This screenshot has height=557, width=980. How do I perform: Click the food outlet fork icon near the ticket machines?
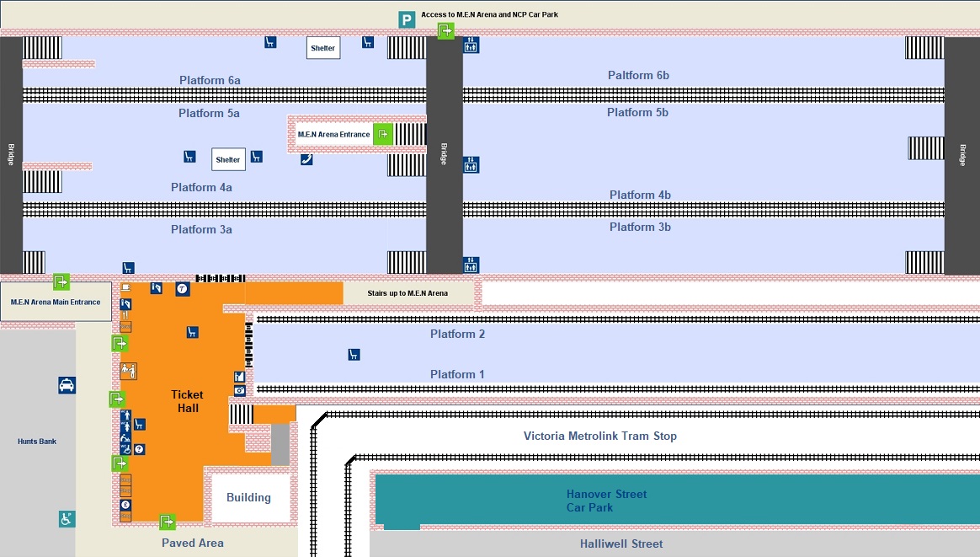point(125,315)
